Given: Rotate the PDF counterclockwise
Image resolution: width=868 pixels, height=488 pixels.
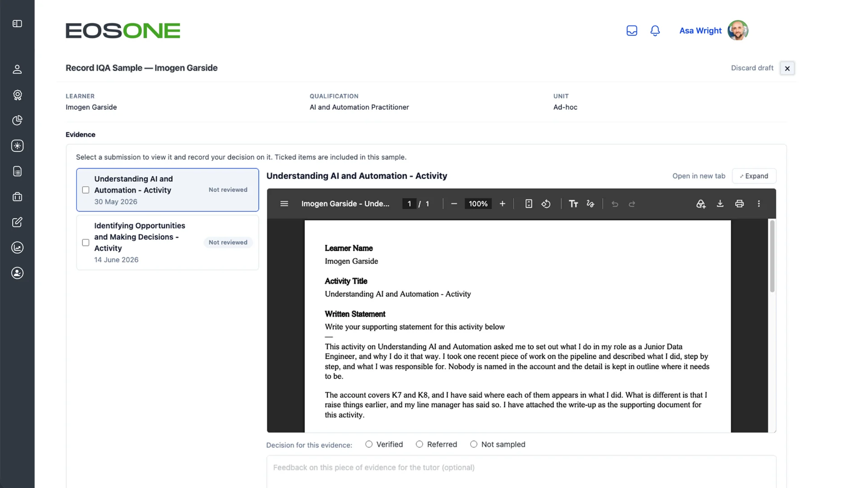Looking at the screenshot, I should [x=546, y=204].
